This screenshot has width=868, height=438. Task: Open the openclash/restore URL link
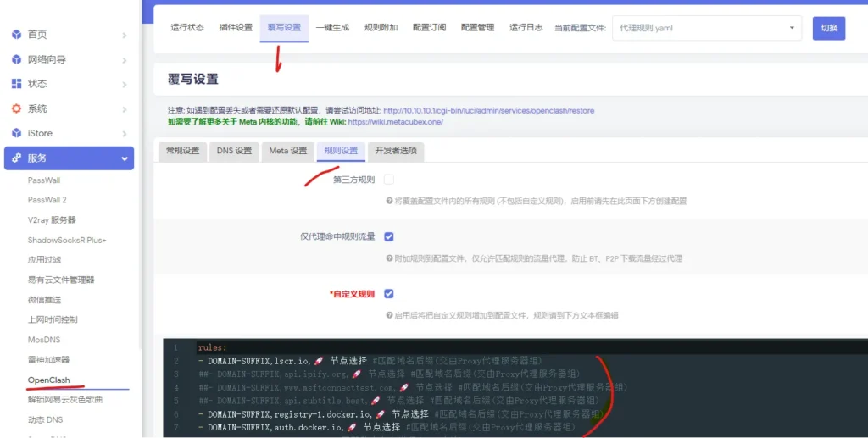pyautogui.click(x=489, y=111)
